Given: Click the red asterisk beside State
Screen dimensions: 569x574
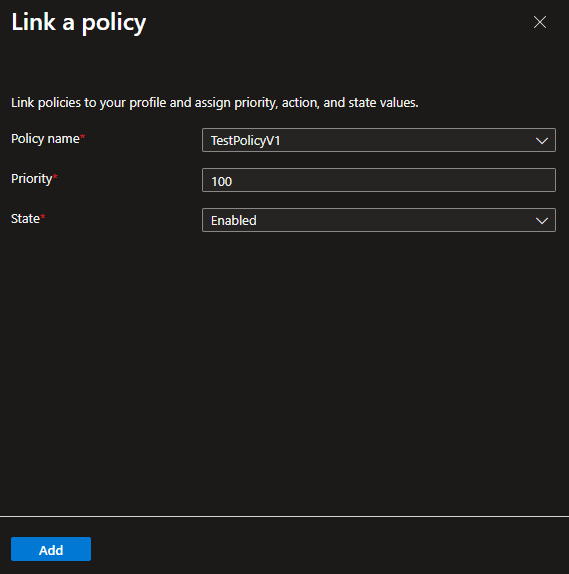Looking at the screenshot, I should point(43,216).
